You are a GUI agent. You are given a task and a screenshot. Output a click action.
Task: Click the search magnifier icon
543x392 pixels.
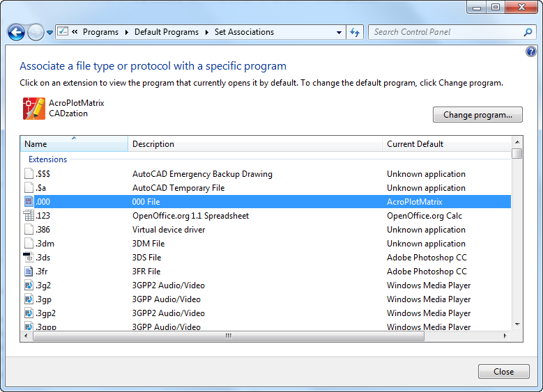tap(528, 32)
